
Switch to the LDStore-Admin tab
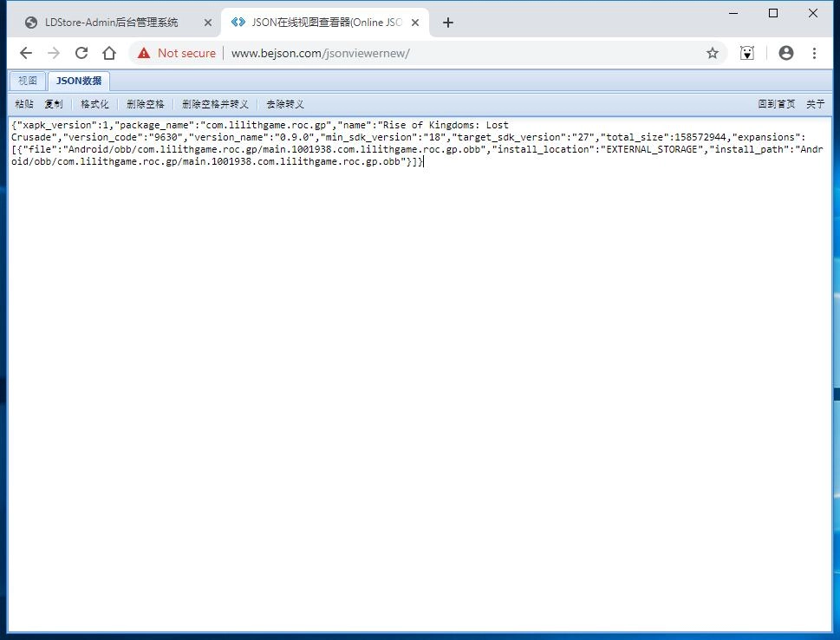pos(111,23)
